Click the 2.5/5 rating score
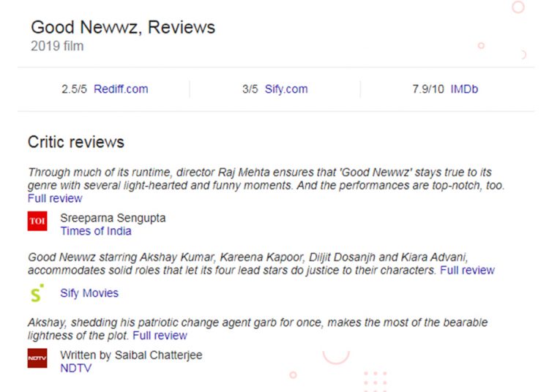The height and width of the screenshot is (392, 549). click(75, 89)
